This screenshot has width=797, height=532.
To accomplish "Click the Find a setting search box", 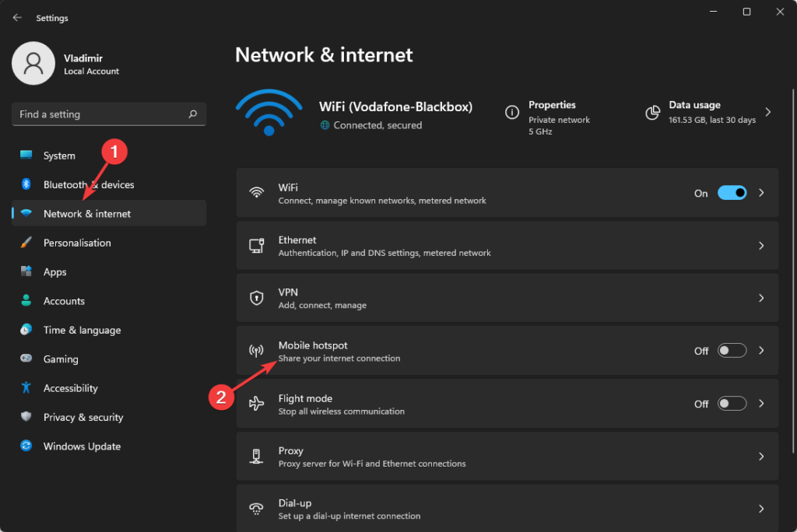I will coord(108,114).
